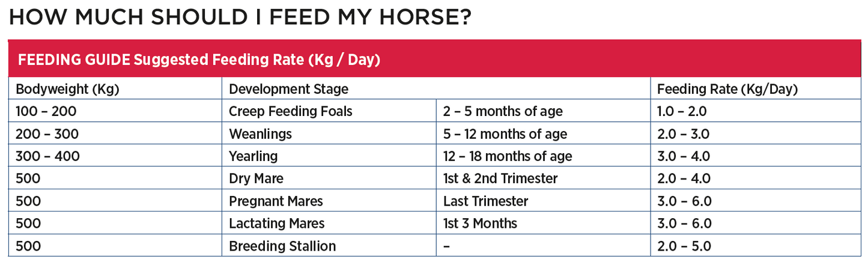Screen dimensions: 868x262
Task: Click the Last Trimester cell
Action: click(486, 201)
